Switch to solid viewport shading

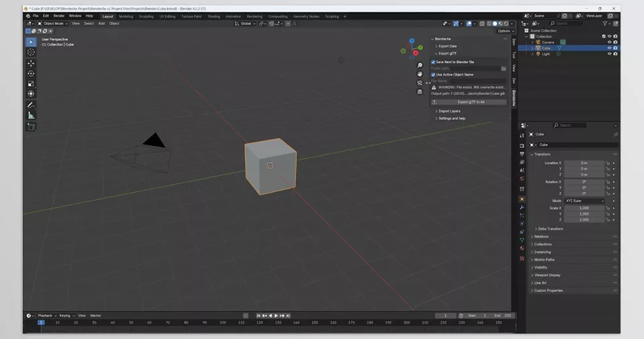[495, 24]
